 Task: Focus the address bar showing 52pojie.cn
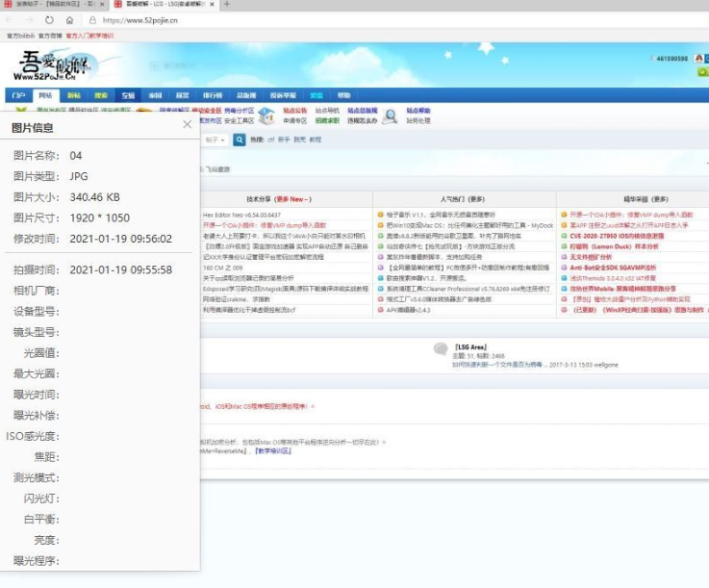pyautogui.click(x=140, y=20)
